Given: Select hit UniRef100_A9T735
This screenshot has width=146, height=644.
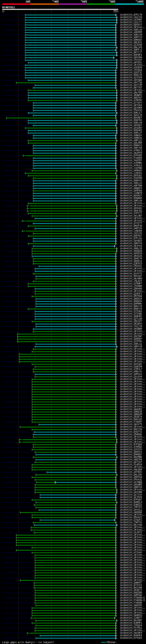Looking at the screenshot, I should [x=131, y=85].
